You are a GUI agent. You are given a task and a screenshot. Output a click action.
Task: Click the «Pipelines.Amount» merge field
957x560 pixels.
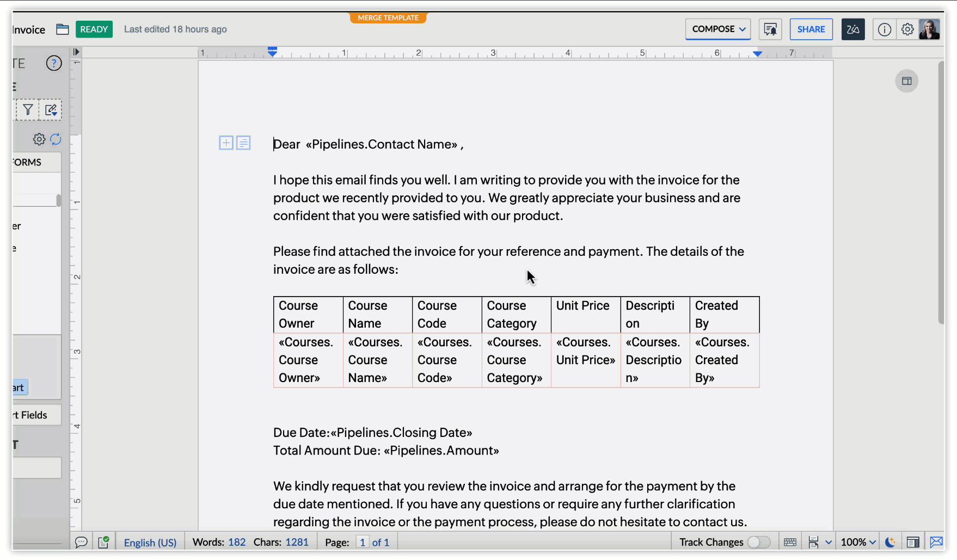click(441, 451)
